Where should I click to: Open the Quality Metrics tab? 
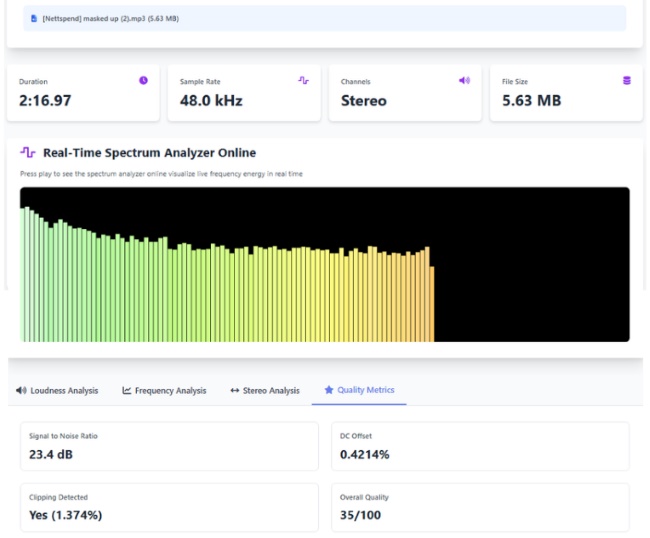coord(358,390)
